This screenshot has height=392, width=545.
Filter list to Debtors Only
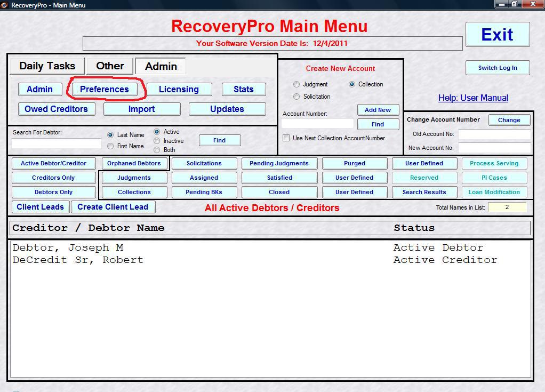click(53, 192)
